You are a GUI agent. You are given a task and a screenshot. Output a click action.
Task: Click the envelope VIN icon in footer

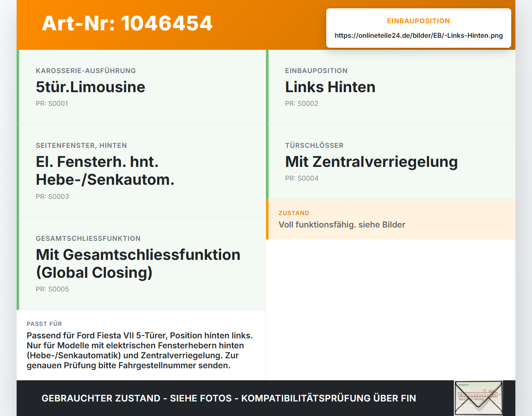pos(478,398)
